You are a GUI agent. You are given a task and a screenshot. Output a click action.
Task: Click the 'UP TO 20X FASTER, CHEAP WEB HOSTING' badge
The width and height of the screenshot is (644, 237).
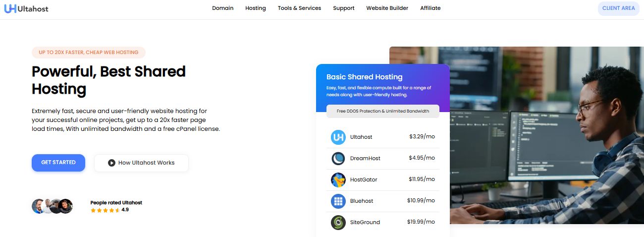click(x=89, y=52)
